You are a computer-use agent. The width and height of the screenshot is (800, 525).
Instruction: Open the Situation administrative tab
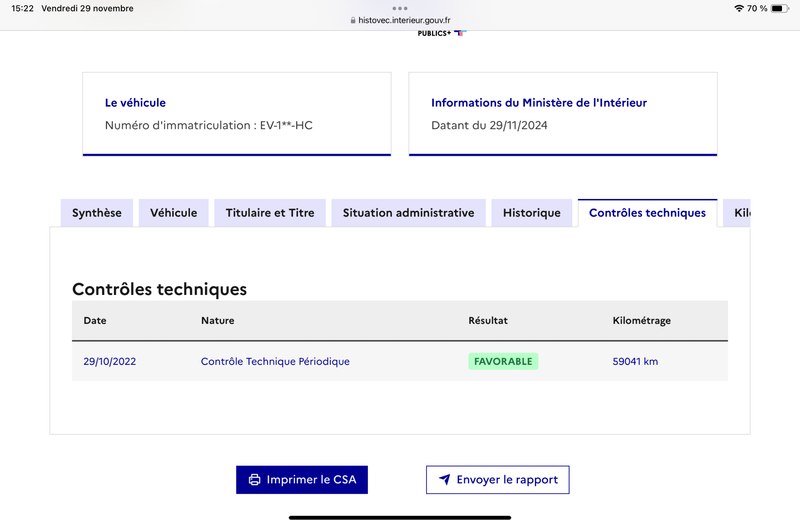pyautogui.click(x=409, y=213)
